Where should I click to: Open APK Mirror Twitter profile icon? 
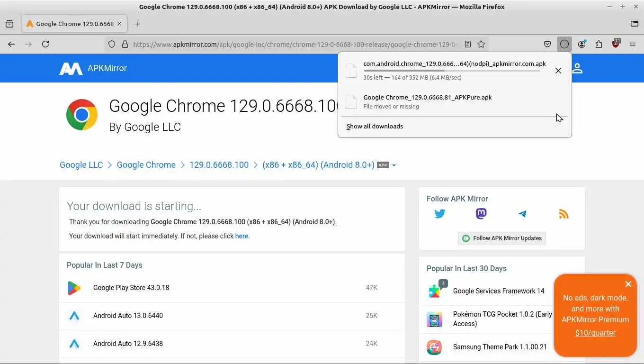tap(440, 214)
